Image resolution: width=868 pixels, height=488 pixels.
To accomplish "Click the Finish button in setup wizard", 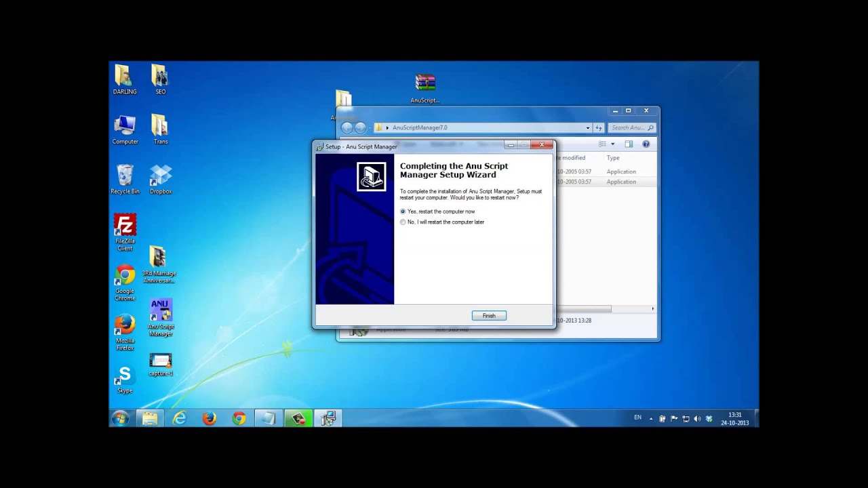I will [489, 316].
